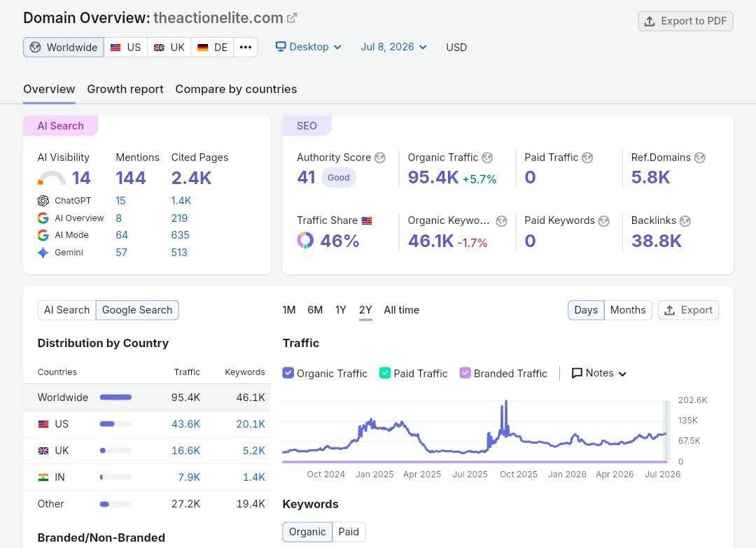Open UK keywords value 5.2K
Viewport: 756px width, 548px height.
253,451
